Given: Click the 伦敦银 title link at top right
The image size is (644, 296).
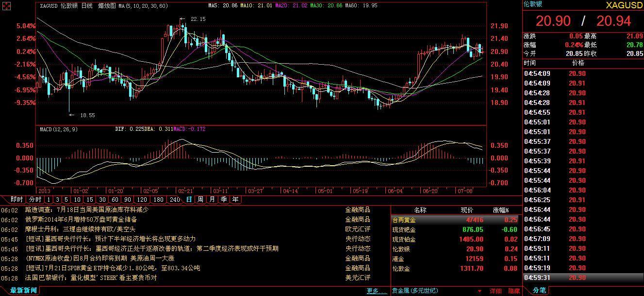Looking at the screenshot, I should [x=532, y=4].
